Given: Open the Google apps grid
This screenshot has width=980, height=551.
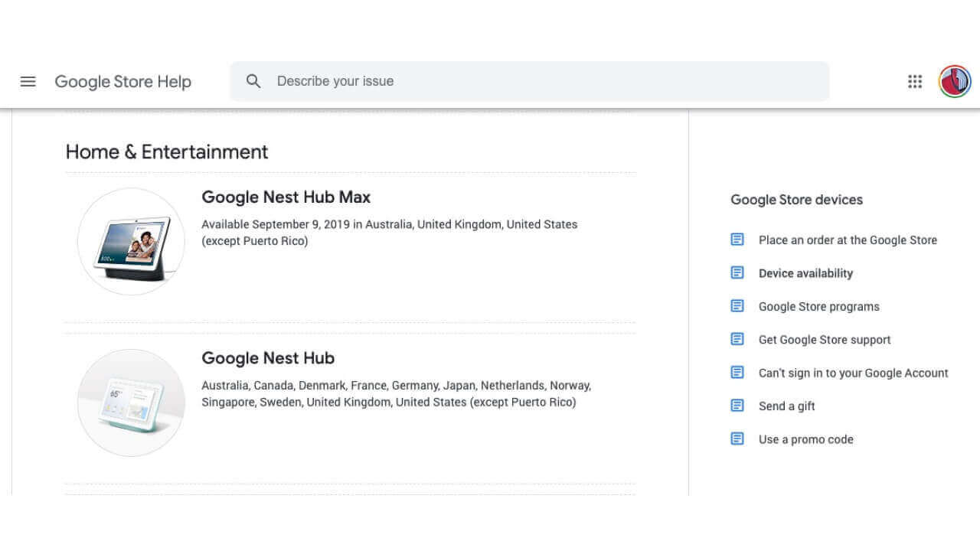Looking at the screenshot, I should coord(915,81).
